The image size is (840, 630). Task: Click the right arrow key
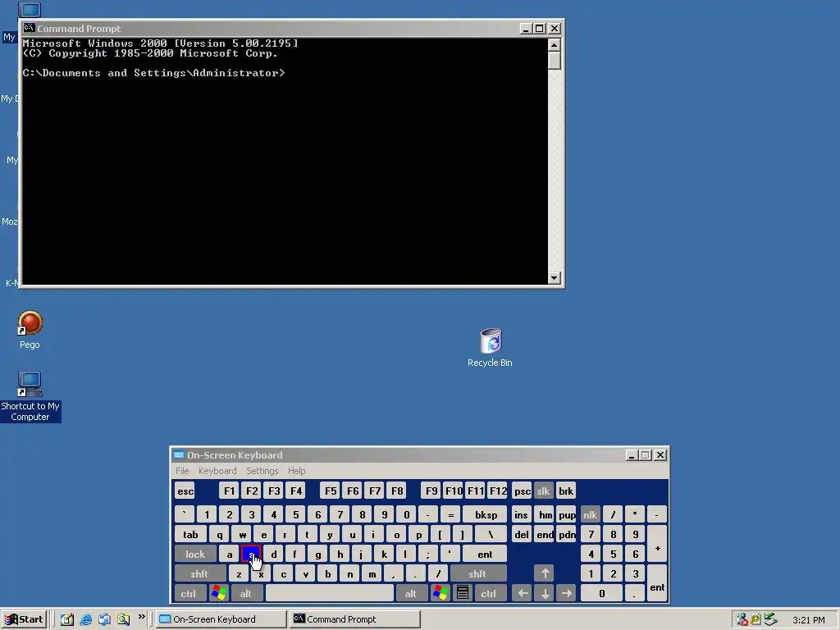pos(567,594)
